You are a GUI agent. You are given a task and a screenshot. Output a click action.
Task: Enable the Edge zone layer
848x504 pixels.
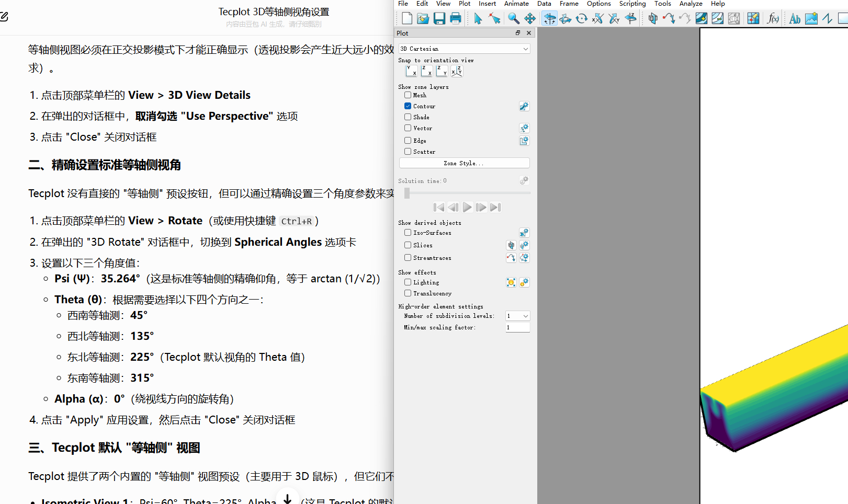pos(408,141)
